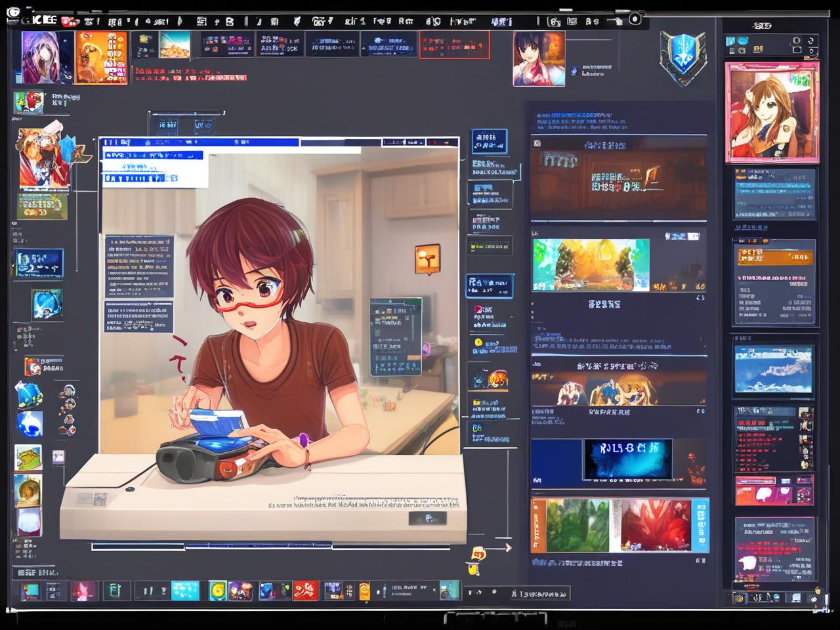
Task: Open the purple-haired character cover thumbnail
Action: point(47,57)
